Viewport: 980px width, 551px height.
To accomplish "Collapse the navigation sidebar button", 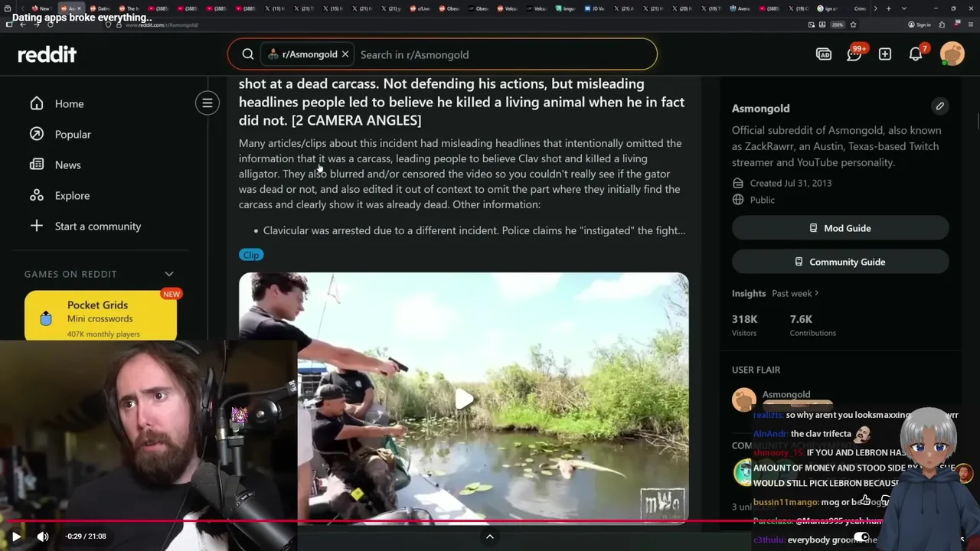I will pos(207,103).
